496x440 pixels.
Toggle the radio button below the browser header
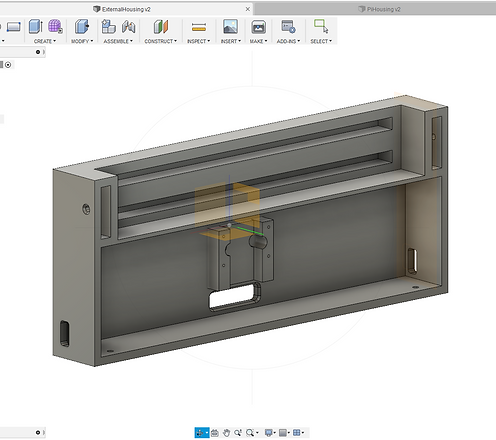8,65
